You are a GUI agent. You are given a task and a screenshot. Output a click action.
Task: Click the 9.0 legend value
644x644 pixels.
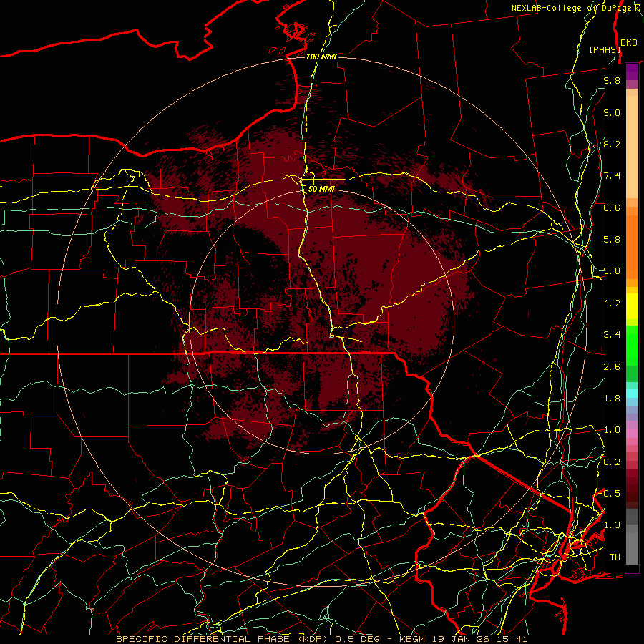point(612,112)
